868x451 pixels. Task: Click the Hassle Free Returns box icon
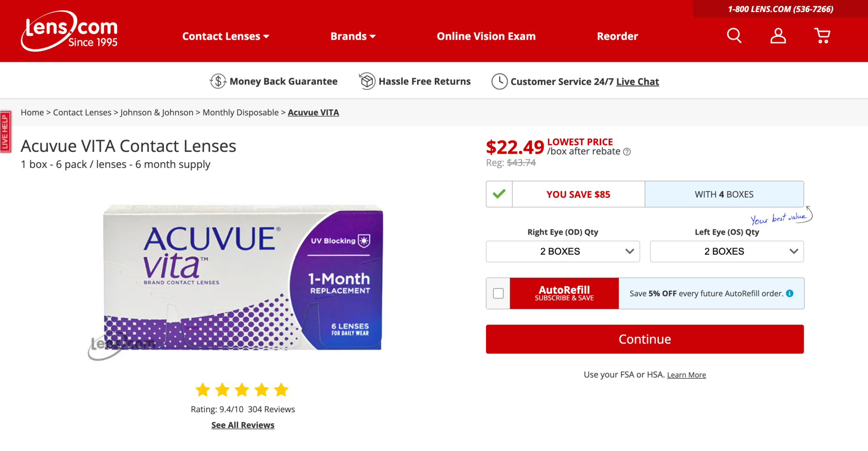click(367, 81)
